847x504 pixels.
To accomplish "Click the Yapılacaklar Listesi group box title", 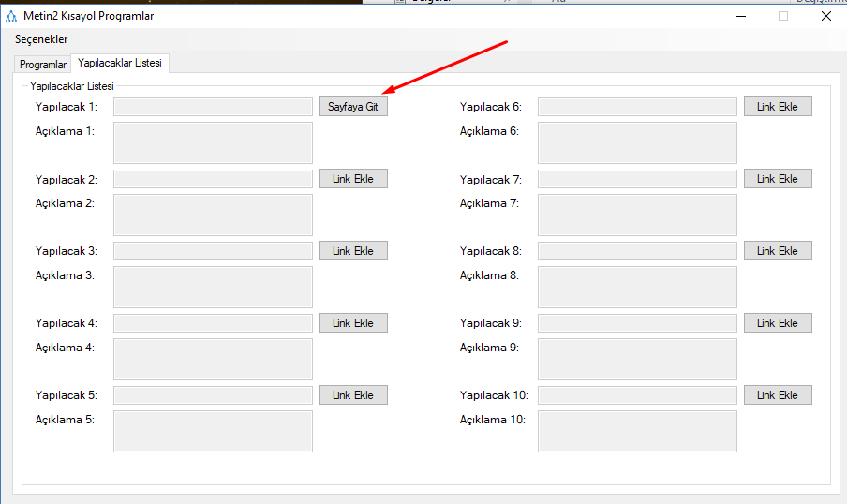I will (x=72, y=86).
